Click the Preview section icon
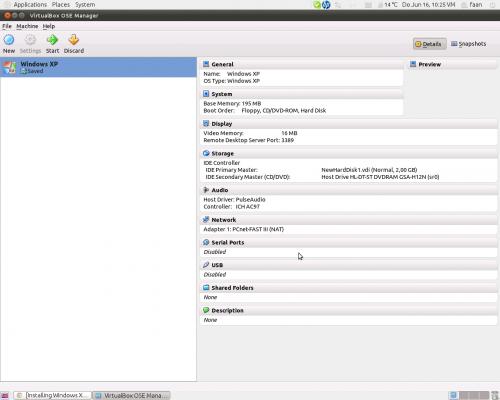Screen dimensions: 500x400 [413, 64]
